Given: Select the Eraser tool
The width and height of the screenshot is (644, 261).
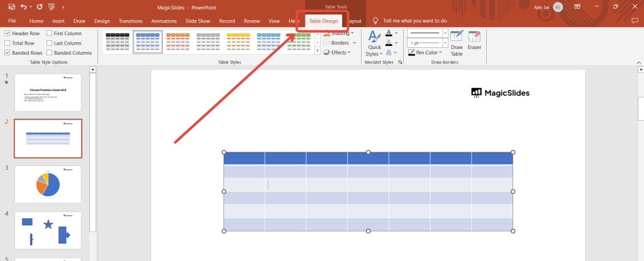Looking at the screenshot, I should pos(474,40).
